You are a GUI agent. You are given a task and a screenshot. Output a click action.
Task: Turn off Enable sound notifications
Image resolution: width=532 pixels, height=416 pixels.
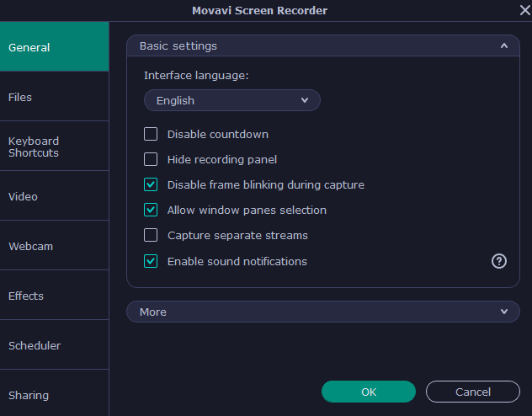click(151, 261)
